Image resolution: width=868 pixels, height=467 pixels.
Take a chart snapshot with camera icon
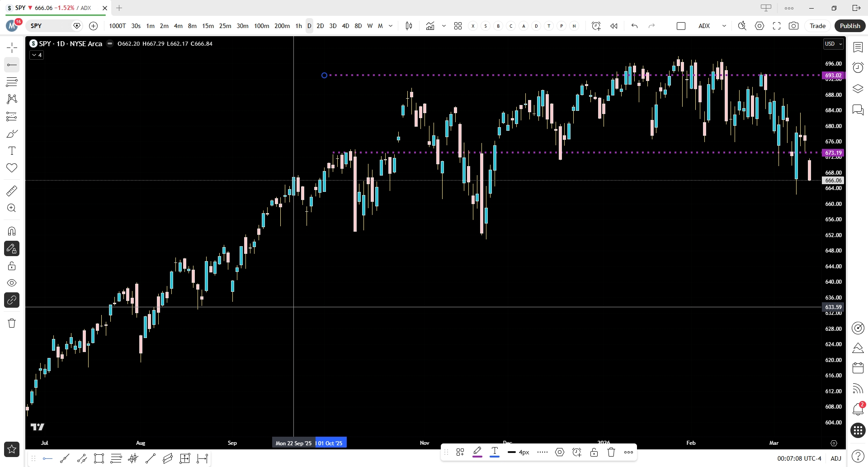click(x=793, y=26)
